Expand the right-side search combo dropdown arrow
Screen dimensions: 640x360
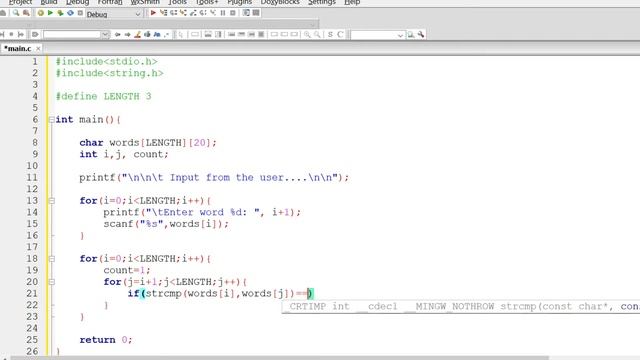click(x=400, y=35)
